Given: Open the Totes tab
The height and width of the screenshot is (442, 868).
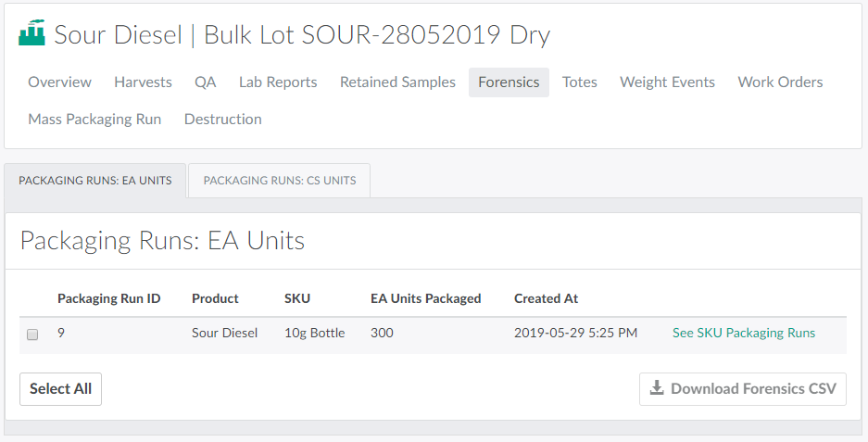Looking at the screenshot, I should [579, 82].
